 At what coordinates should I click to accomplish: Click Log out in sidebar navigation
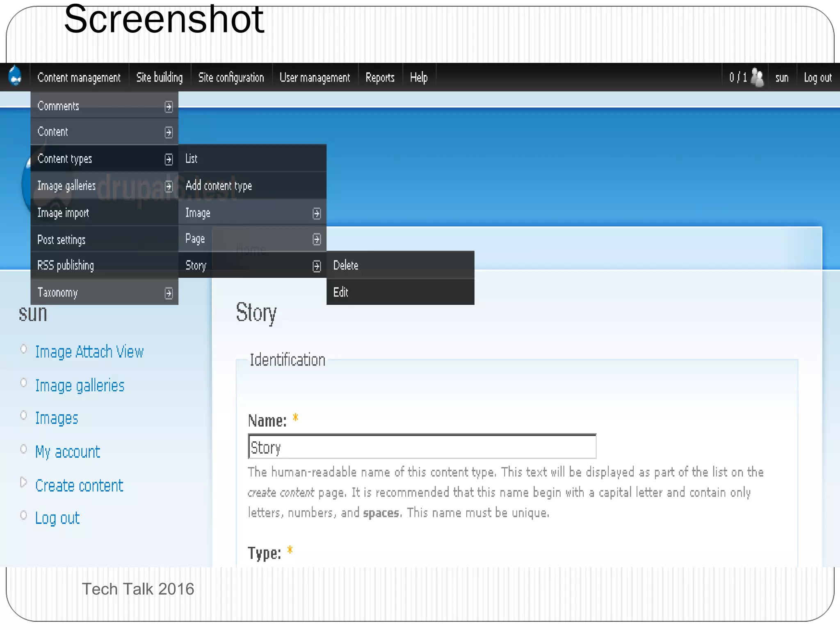pyautogui.click(x=57, y=518)
